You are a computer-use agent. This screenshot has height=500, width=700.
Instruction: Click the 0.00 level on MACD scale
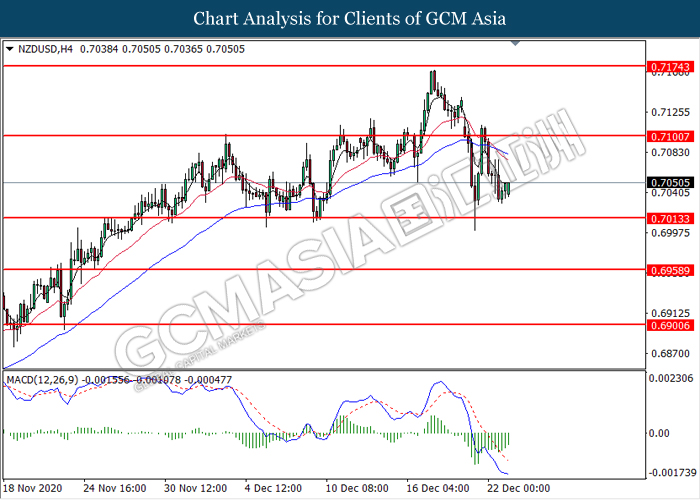(x=658, y=433)
